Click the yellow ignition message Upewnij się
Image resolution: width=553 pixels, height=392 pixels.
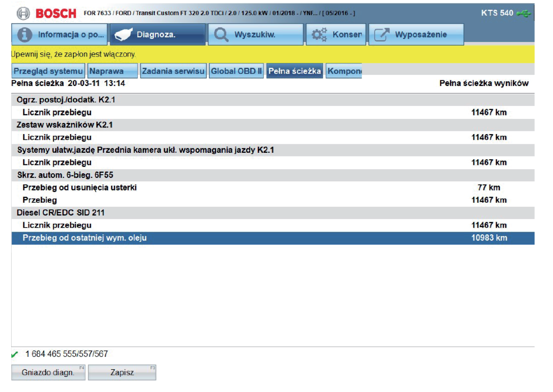[73, 54]
